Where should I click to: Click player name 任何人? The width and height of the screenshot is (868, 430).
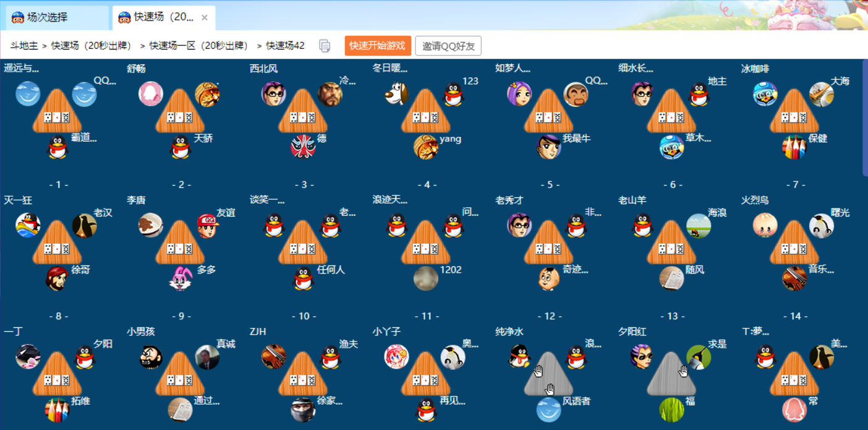pos(331,270)
